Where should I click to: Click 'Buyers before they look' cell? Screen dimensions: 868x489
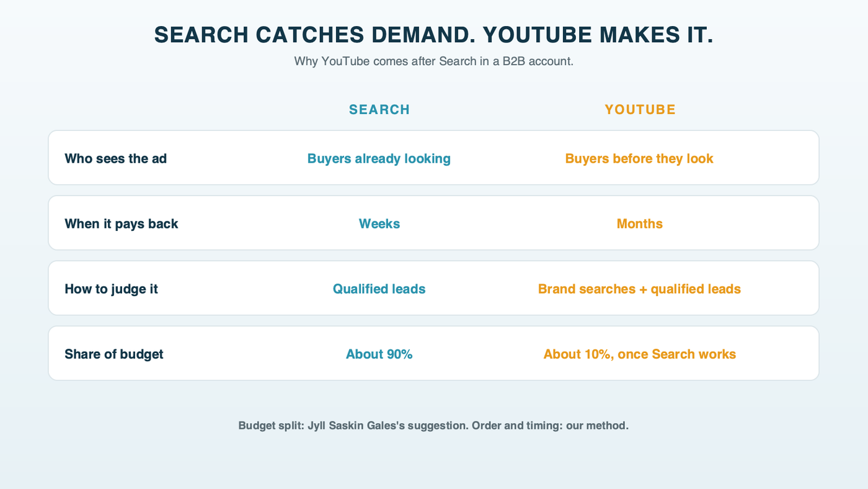coord(639,158)
